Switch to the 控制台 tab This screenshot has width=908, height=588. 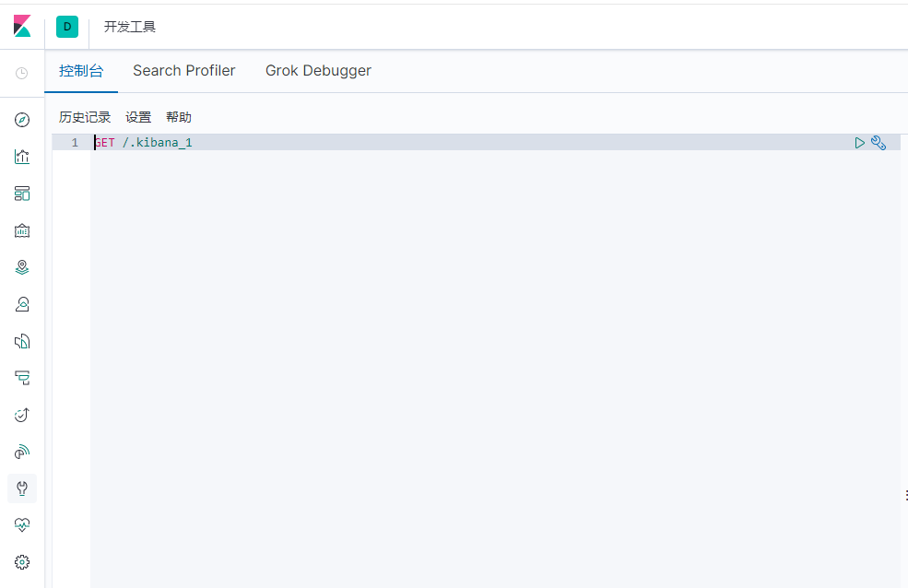click(x=81, y=71)
